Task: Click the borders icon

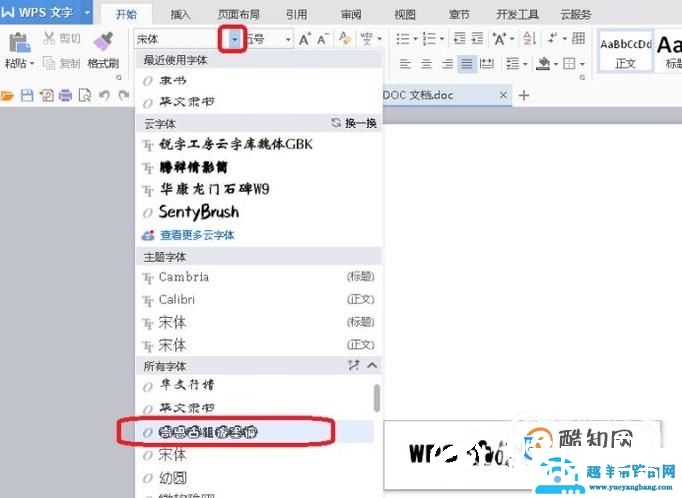Action: 569,64
